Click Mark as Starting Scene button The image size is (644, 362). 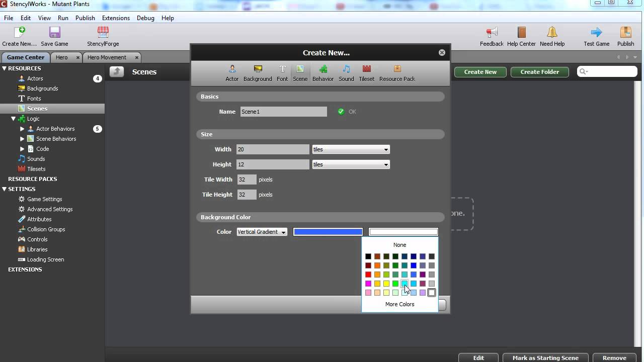click(x=545, y=357)
